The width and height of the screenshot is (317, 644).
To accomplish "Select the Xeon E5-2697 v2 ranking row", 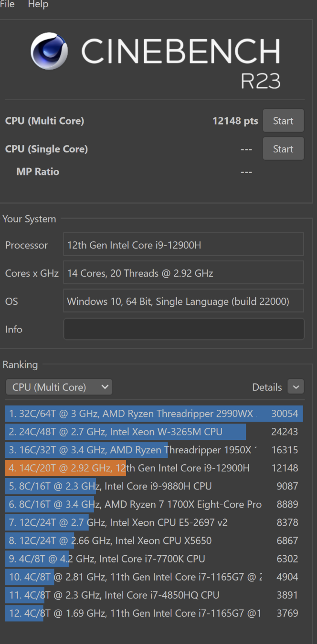I will [x=154, y=522].
